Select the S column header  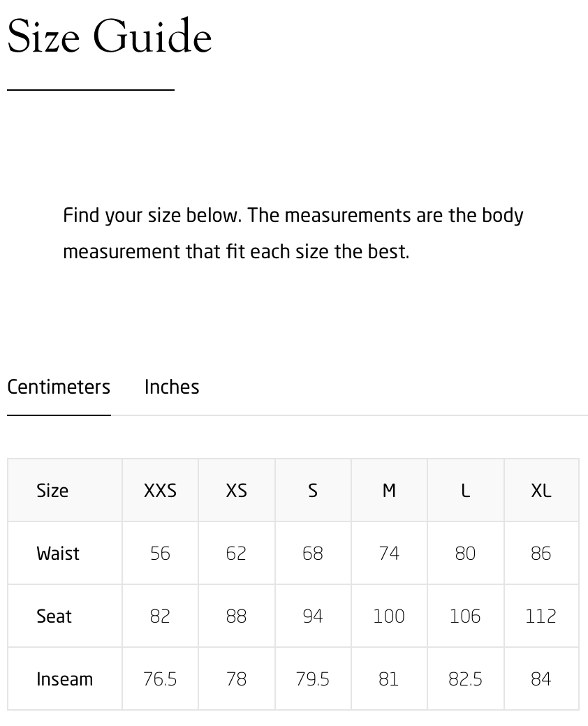313,491
